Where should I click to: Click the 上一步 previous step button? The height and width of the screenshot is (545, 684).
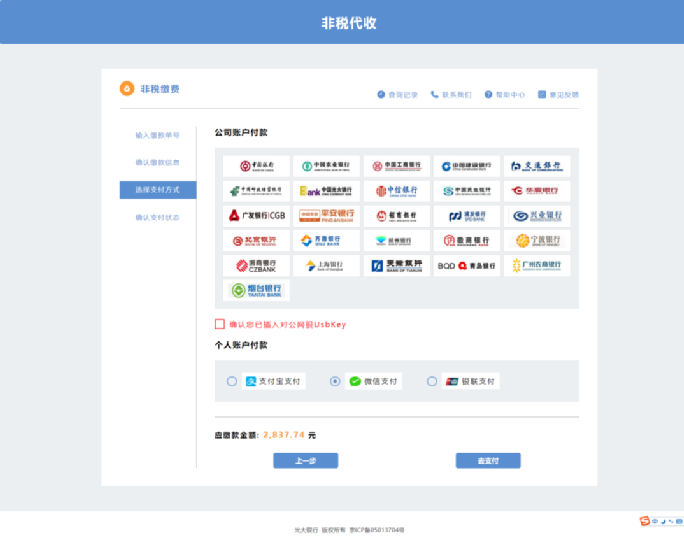[305, 461]
